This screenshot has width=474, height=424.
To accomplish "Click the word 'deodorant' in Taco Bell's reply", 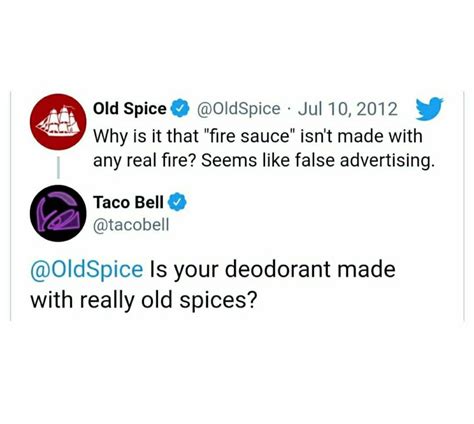I will click(x=278, y=269).
